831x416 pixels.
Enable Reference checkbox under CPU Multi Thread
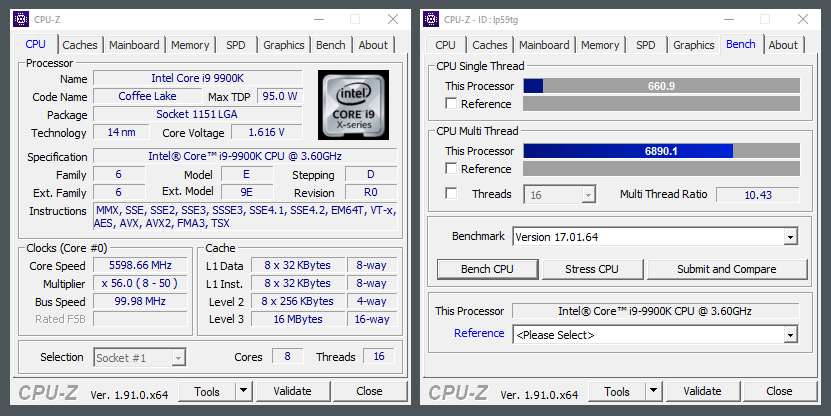coord(451,169)
